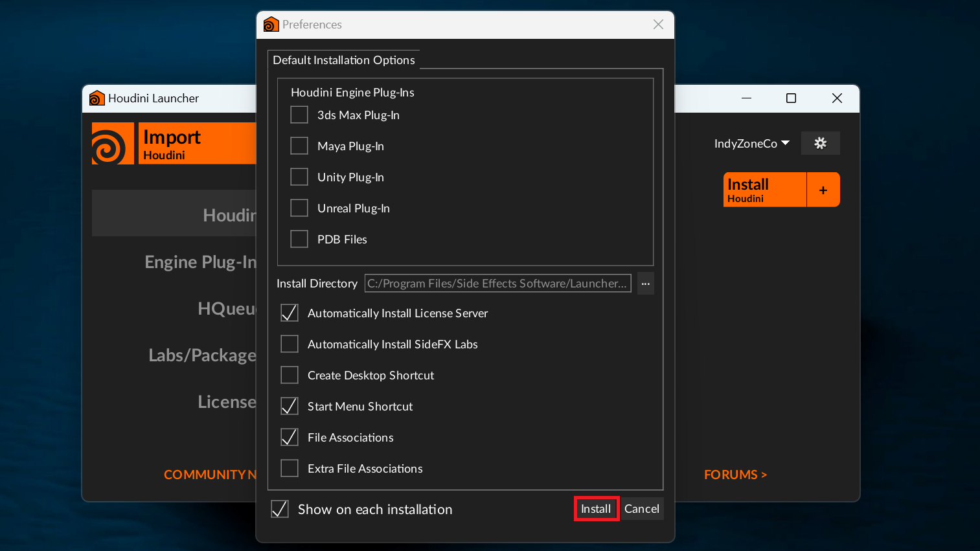Enable Create Desktop Shortcut
Screen dimensions: 980x551
point(290,375)
